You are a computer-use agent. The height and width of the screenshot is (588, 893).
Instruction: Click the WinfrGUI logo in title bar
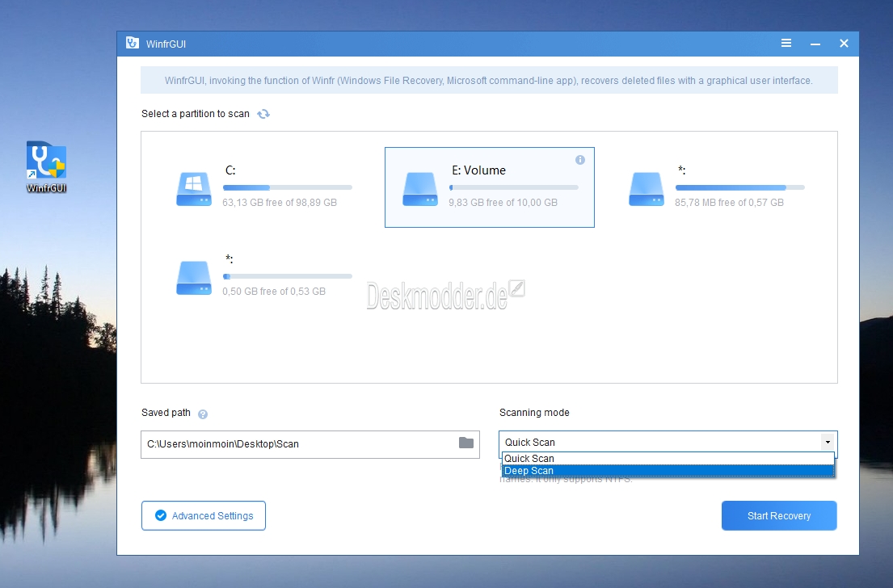[x=132, y=44]
